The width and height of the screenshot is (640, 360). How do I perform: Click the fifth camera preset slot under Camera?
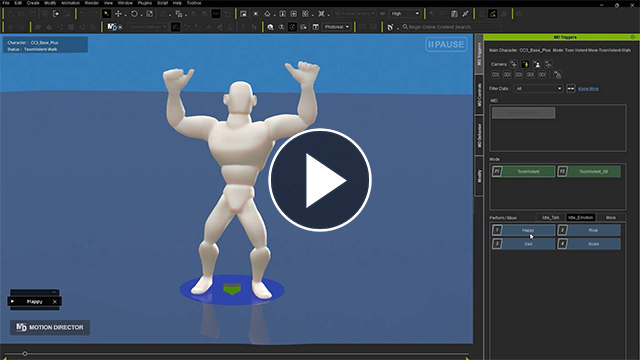pyautogui.click(x=542, y=75)
